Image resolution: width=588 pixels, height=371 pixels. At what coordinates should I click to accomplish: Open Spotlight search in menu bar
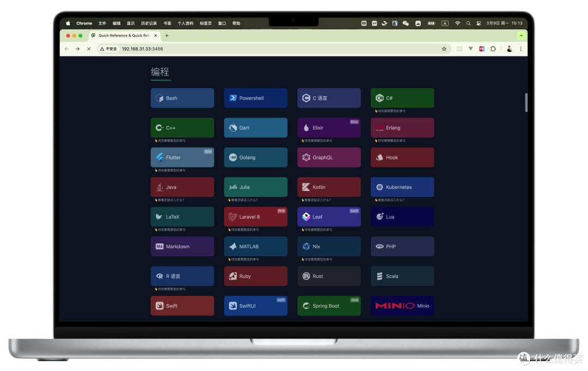[468, 23]
